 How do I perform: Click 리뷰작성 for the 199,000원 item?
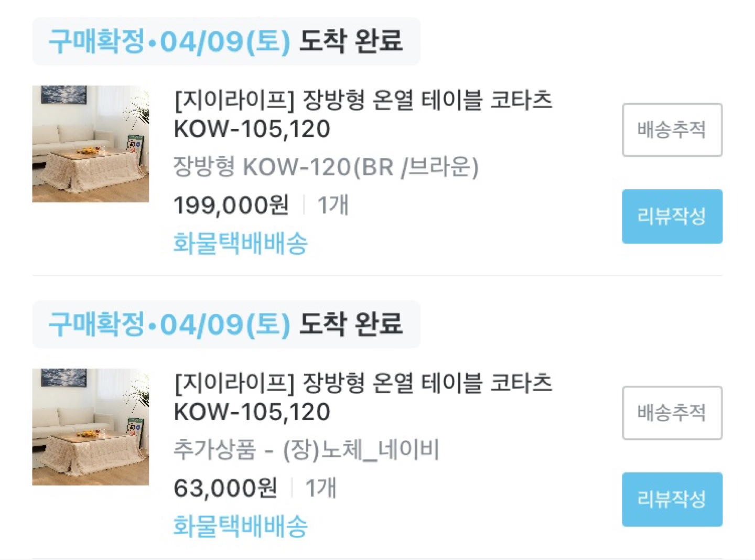[x=672, y=216]
